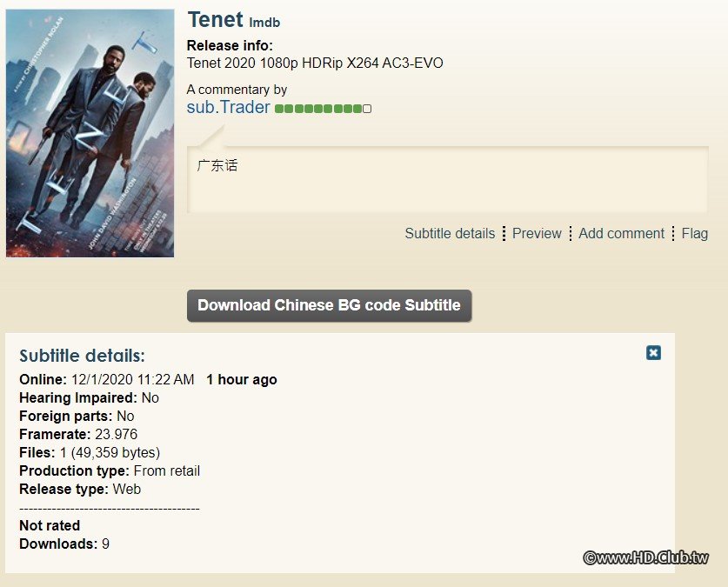Click the Not rated label
This screenshot has width=728, height=587.
click(50, 525)
